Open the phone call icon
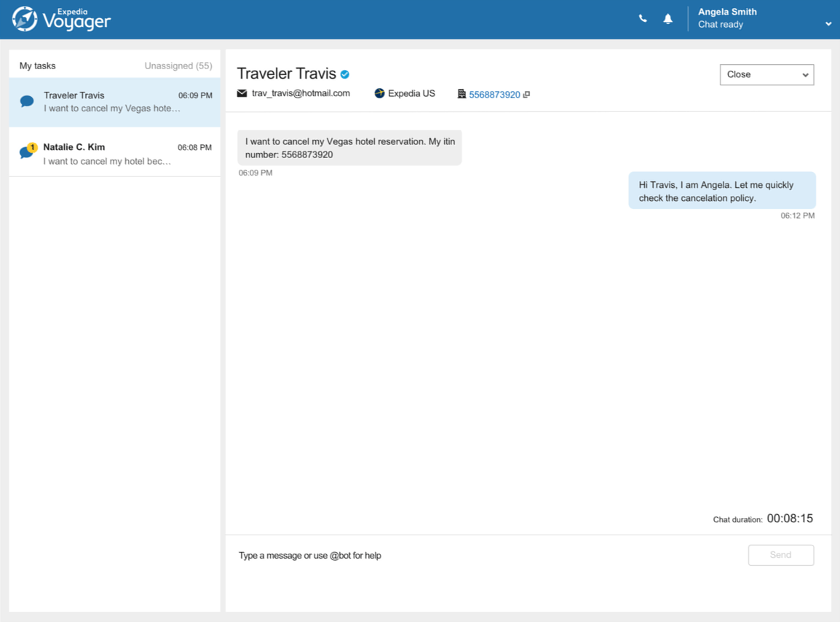Viewport: 840px width, 622px height. 643,18
